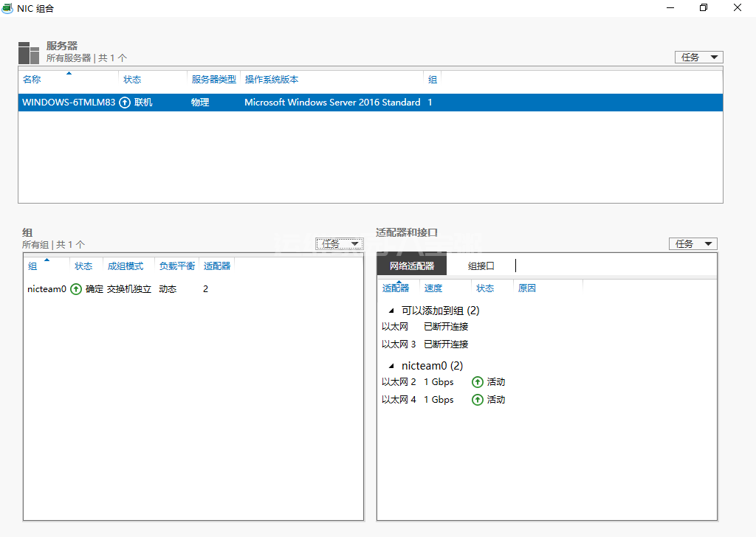Collapse the 可以添加到组 adapter group
This screenshot has width=756, height=537.
tap(391, 311)
